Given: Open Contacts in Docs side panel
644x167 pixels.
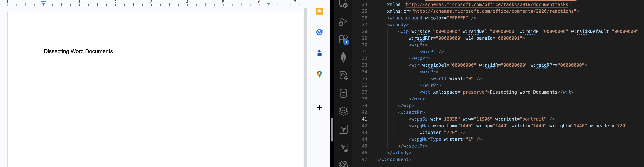Looking at the screenshot, I should 319,53.
